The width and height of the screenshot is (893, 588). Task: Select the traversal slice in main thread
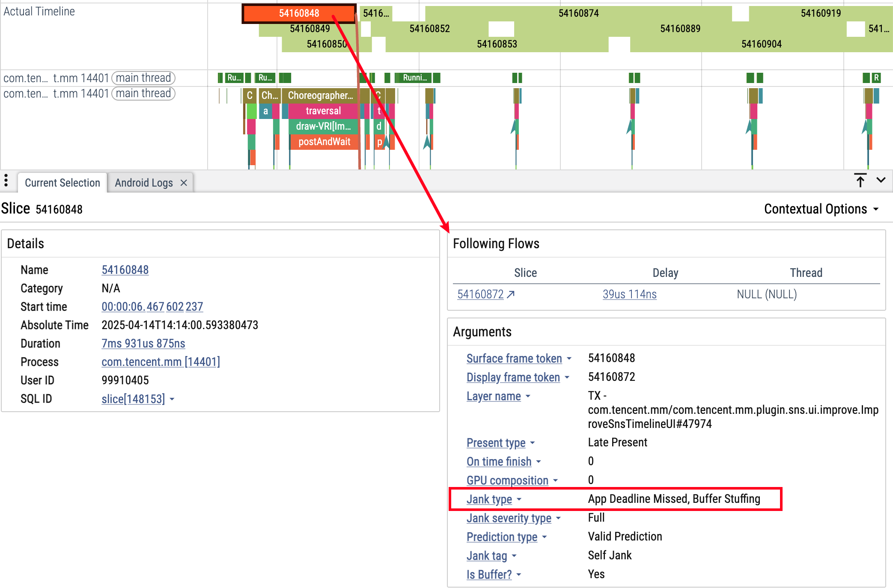(323, 111)
